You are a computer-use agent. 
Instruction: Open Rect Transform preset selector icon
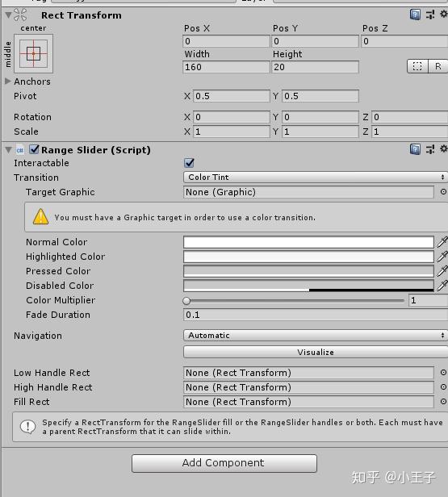click(430, 15)
